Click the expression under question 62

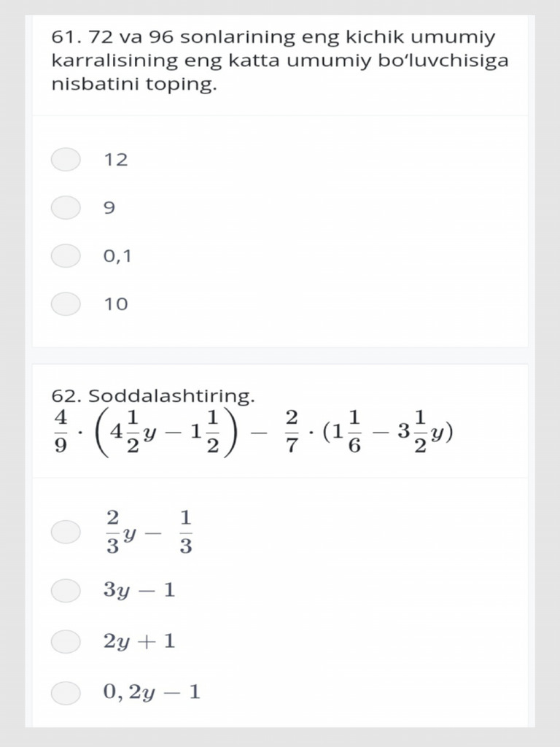tap(252, 432)
